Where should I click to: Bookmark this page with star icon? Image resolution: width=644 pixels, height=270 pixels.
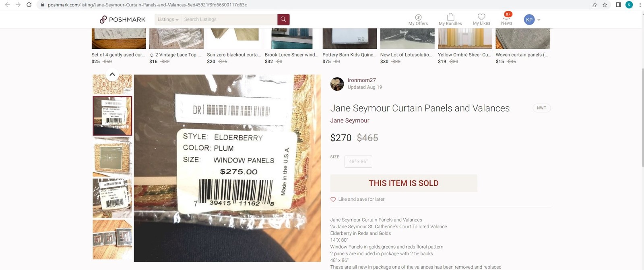click(605, 5)
